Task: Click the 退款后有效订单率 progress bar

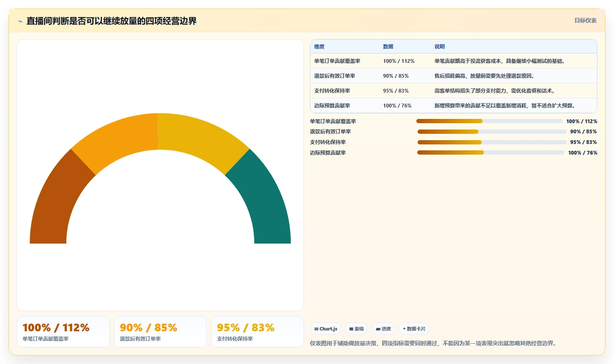Action: (x=492, y=132)
